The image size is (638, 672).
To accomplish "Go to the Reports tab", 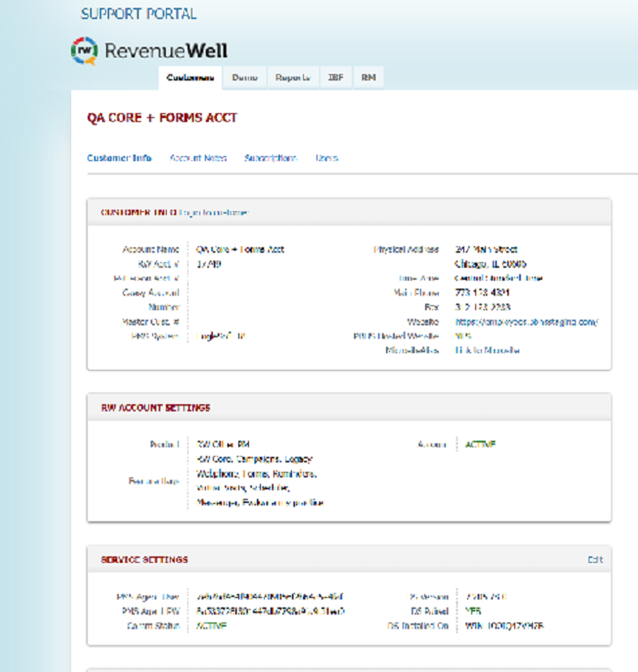I will [x=293, y=78].
